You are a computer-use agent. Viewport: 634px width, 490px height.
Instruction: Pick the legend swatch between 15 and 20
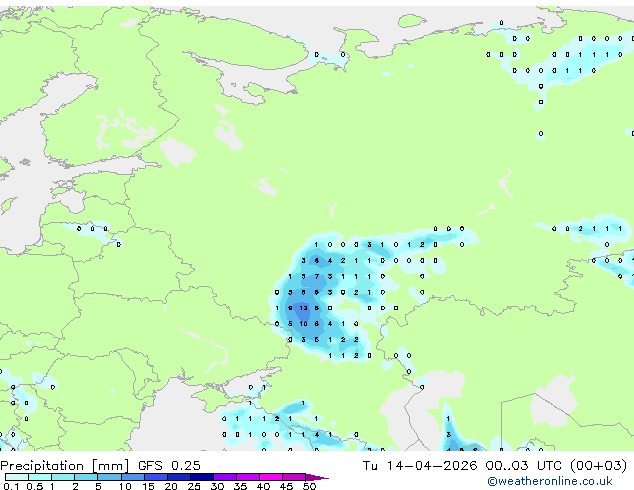(x=156, y=477)
